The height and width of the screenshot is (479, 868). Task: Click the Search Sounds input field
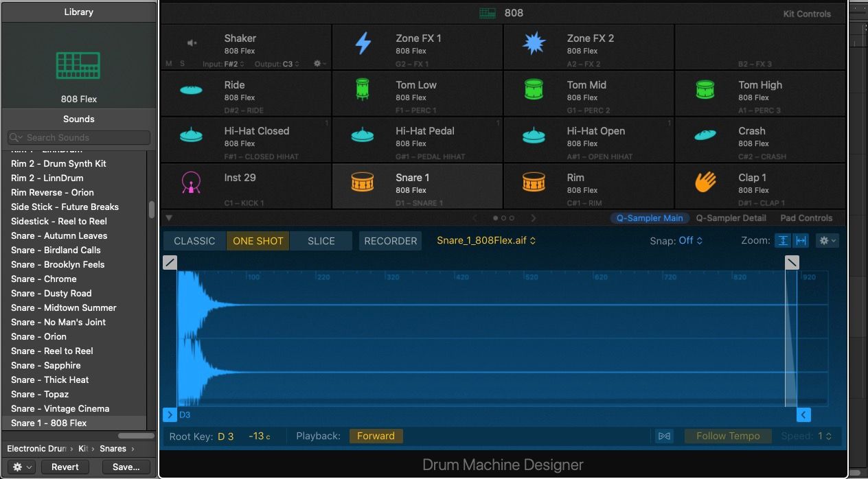(79, 137)
